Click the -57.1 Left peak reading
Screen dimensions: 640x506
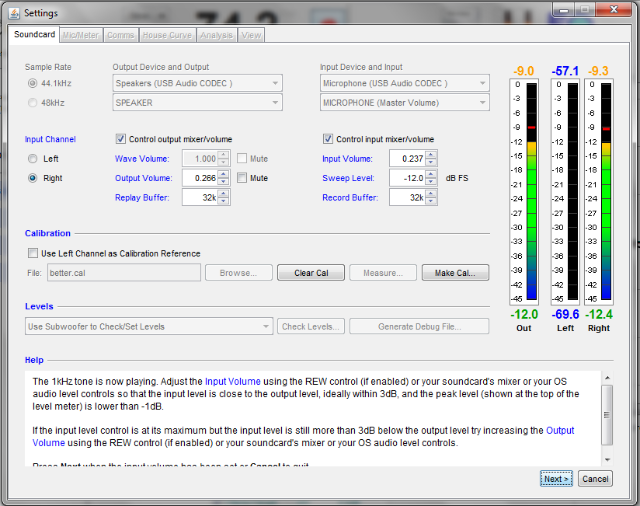tap(565, 71)
